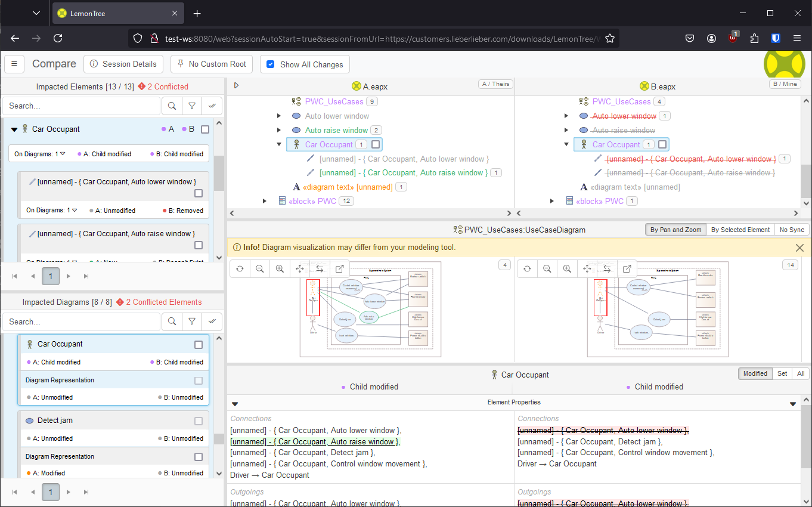The width and height of the screenshot is (812, 507).
Task: Reset view in diagram A toolbar
Action: tap(240, 268)
